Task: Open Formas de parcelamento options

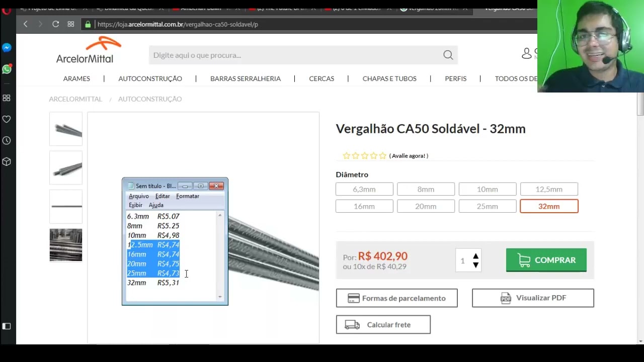Action: click(x=397, y=298)
